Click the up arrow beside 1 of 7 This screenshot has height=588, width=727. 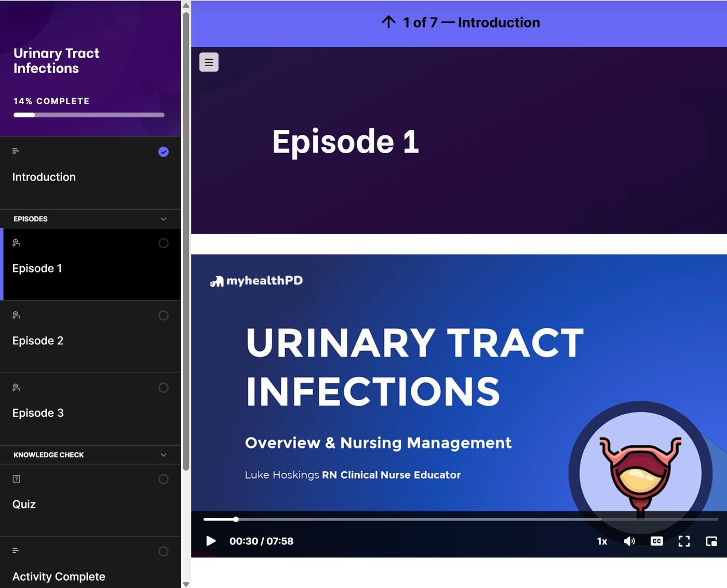tap(388, 22)
